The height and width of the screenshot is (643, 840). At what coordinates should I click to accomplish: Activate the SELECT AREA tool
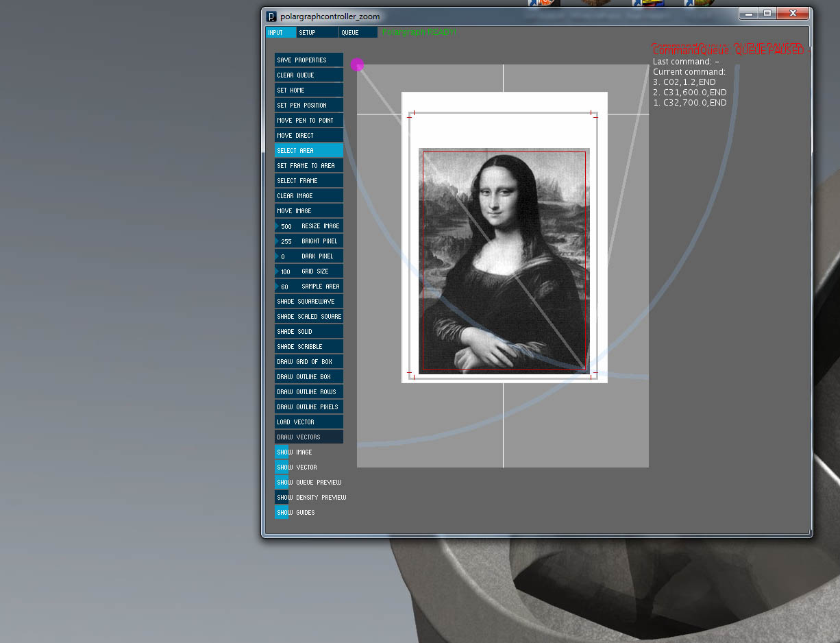pyautogui.click(x=308, y=150)
